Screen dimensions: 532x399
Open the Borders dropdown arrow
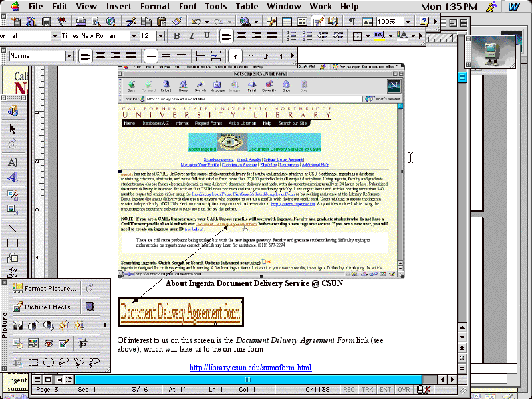[x=368, y=36]
